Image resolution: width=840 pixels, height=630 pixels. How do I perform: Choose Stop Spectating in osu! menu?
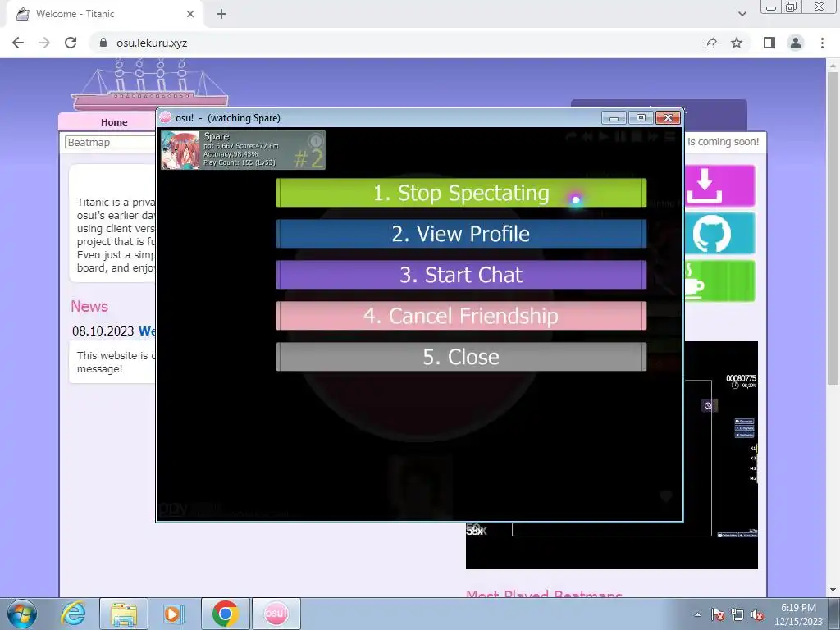(x=461, y=193)
